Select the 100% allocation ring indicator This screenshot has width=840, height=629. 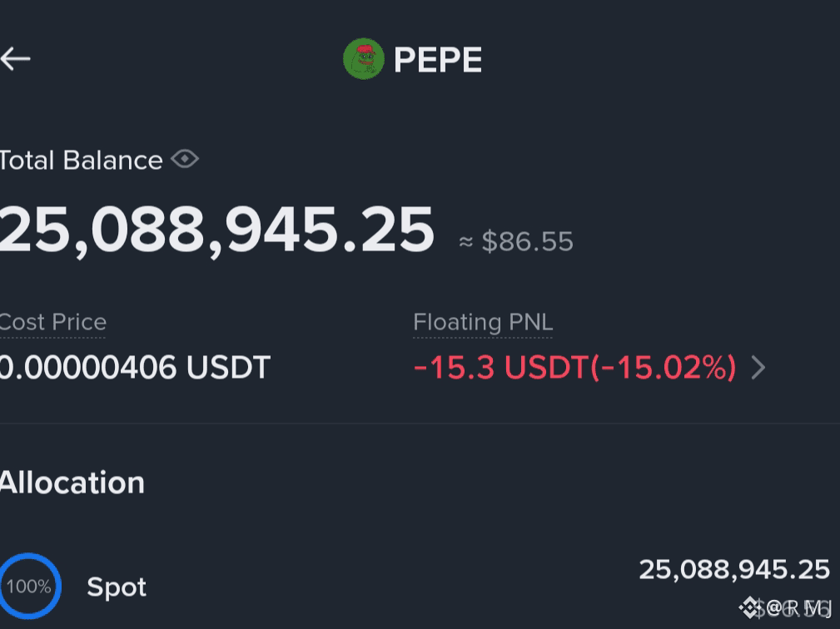[x=29, y=587]
